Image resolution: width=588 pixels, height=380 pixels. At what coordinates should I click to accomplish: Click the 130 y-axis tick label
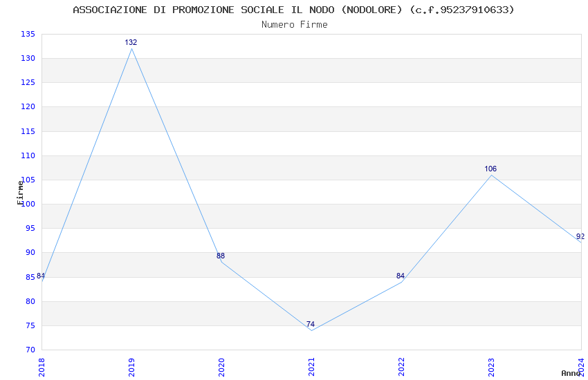pos(28,59)
